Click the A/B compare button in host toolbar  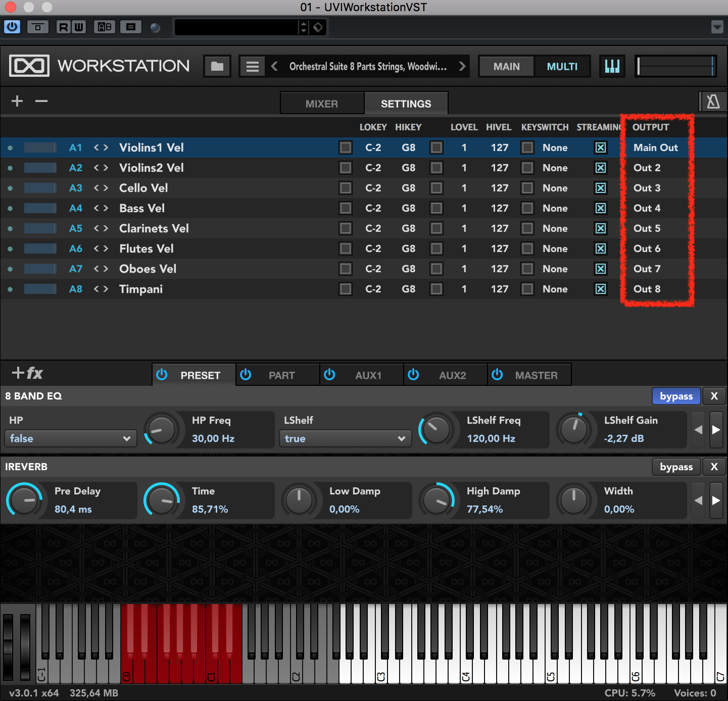click(105, 27)
